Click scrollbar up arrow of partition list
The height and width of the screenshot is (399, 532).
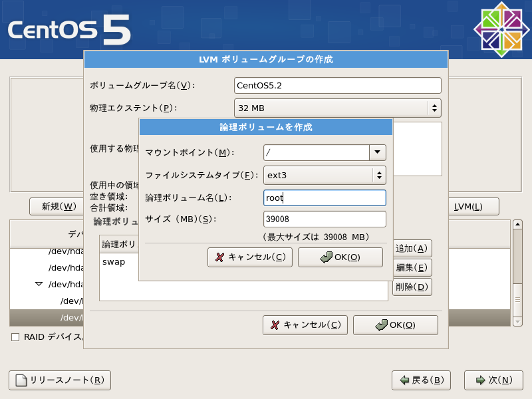pyautogui.click(x=517, y=224)
